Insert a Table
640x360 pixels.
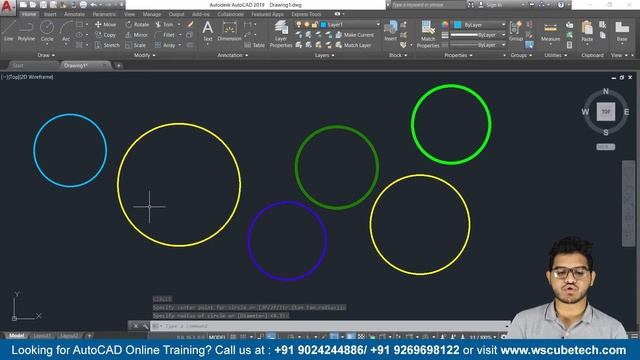coord(255,45)
